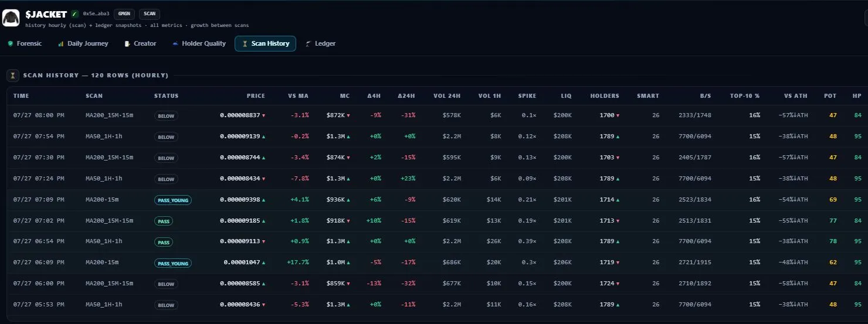This screenshot has height=324, width=868.
Task: Click the VS ATH column header
Action: 796,96
